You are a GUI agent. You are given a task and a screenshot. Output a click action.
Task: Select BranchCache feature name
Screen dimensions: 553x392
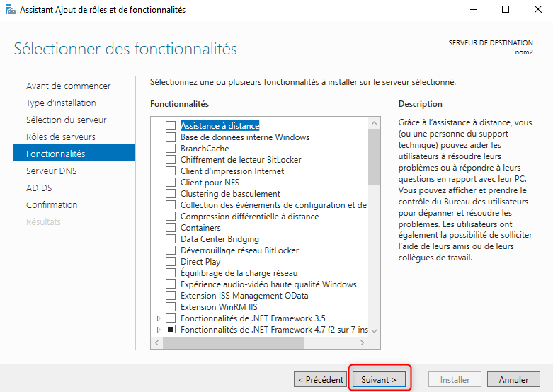[x=205, y=149]
